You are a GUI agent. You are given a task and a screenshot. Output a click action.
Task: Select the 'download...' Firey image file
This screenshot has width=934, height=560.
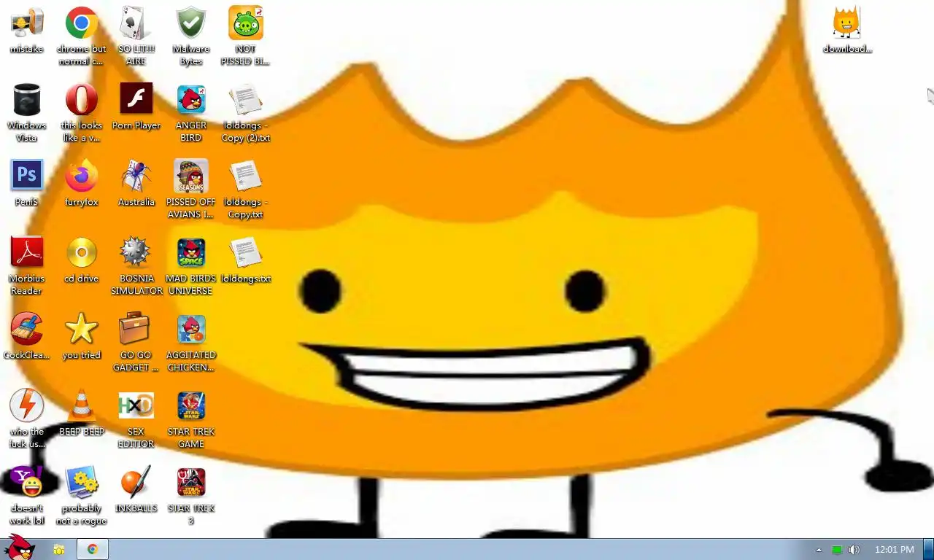coord(847,31)
